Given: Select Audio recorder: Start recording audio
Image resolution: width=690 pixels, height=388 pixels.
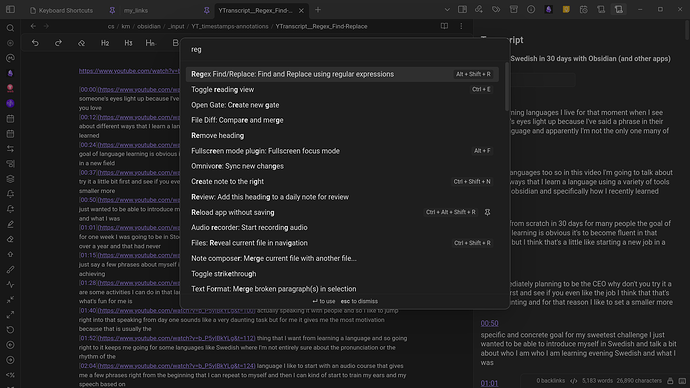Looking at the screenshot, I should pos(342,227).
